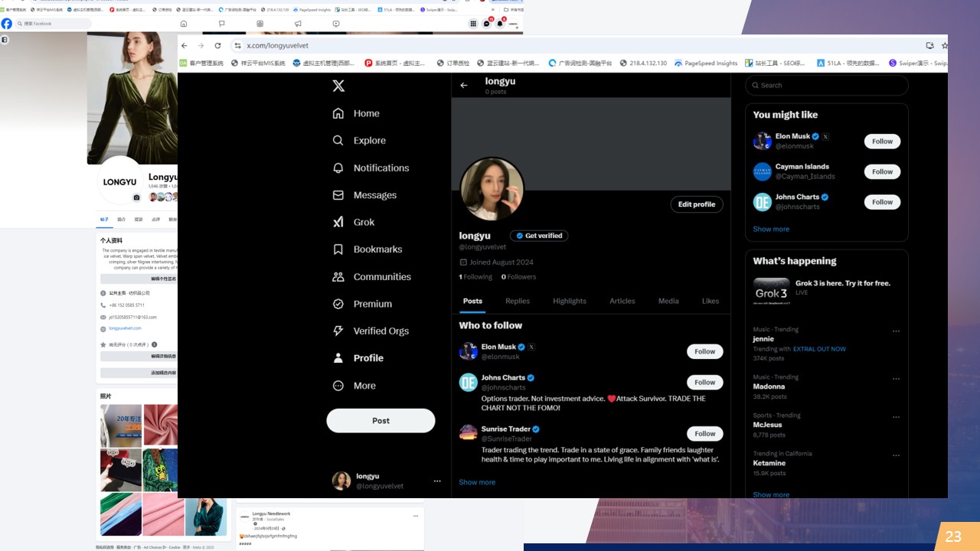The image size is (980, 551).
Task: Open the Facebook apps grid menu
Action: (474, 24)
